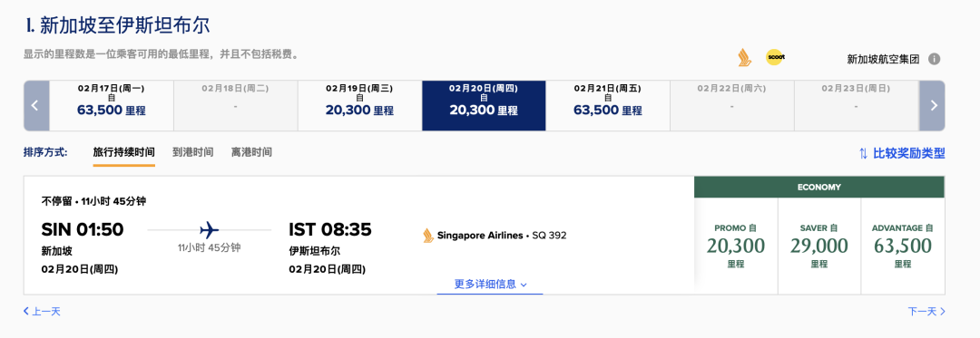
Task: Click the Singapore Airlines logo beside SQ 392
Action: 428,236
